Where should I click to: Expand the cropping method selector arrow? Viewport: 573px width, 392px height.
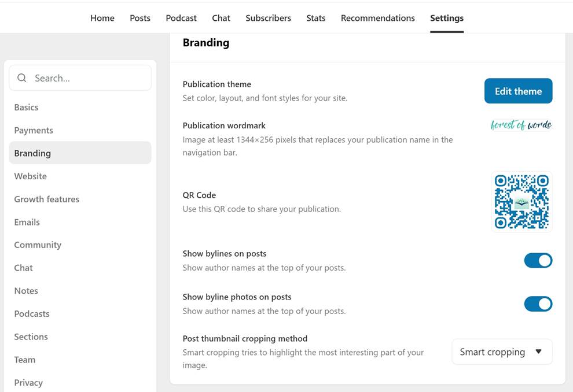tap(539, 351)
